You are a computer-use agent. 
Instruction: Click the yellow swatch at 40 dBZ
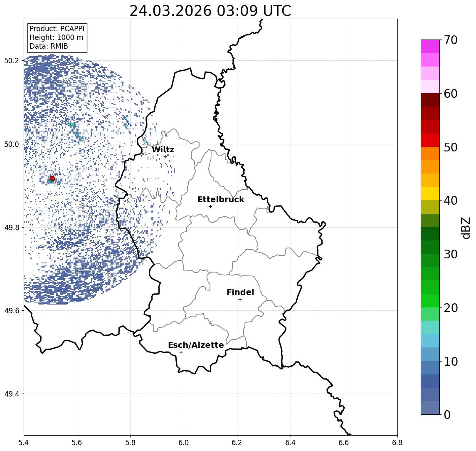click(x=430, y=193)
